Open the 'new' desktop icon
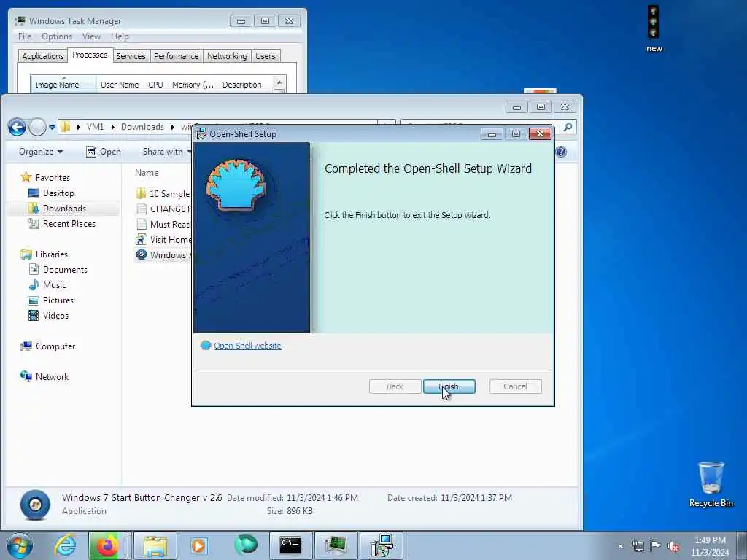747x560 pixels. (x=654, y=28)
